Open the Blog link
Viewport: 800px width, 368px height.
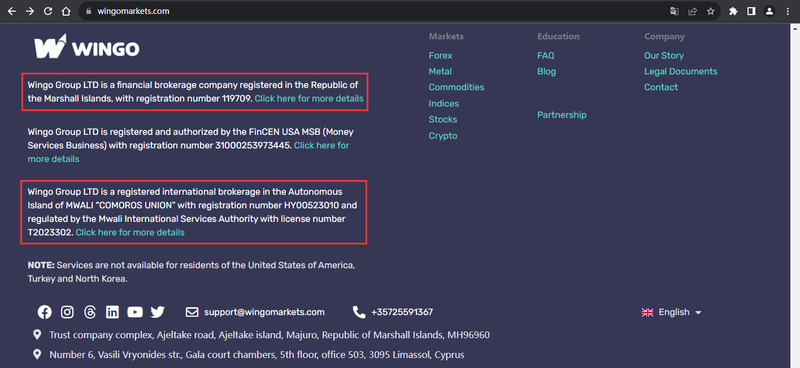(546, 71)
